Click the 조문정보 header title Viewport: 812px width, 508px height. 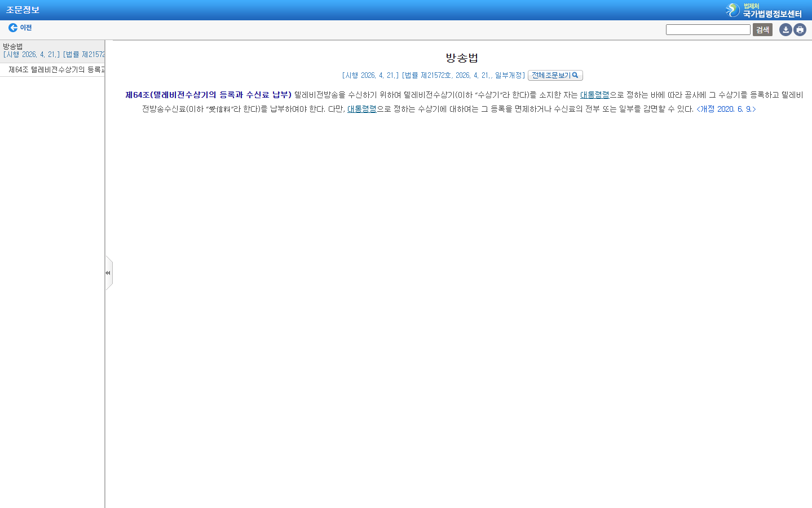pos(23,10)
